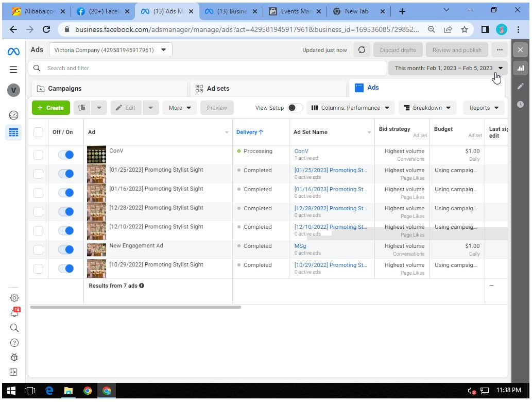
Task: Switch to the (20+) Facebook browser tab
Action: click(103, 11)
